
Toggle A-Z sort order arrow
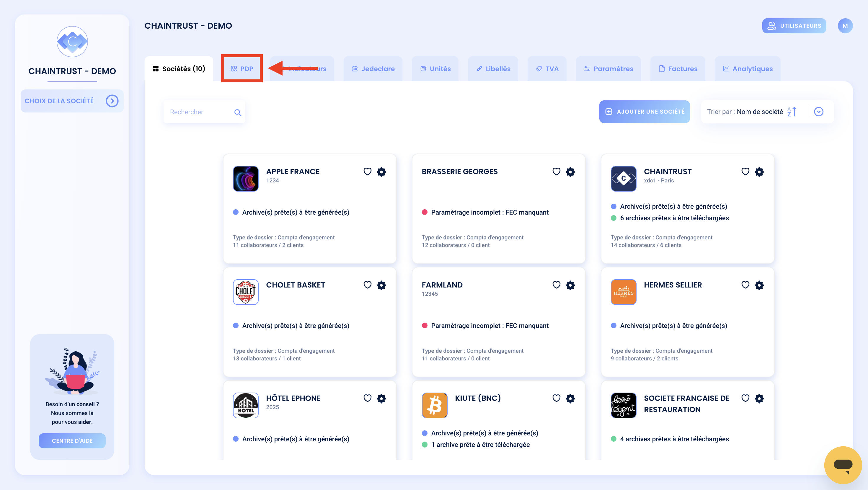792,112
